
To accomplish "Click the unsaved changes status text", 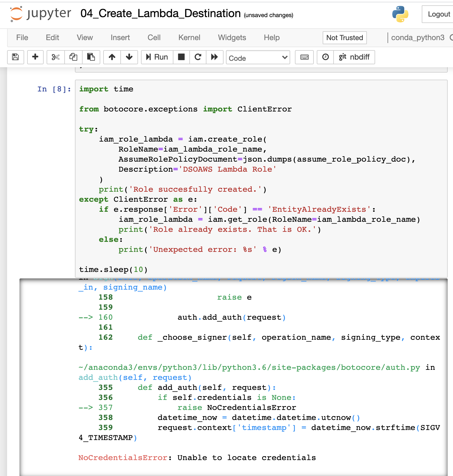I will pyautogui.click(x=268, y=15).
